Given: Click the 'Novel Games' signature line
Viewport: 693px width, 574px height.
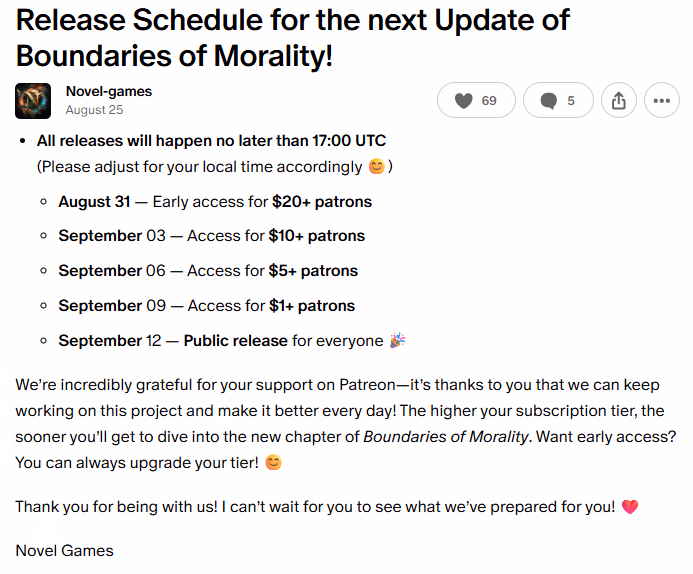Looking at the screenshot, I should click(65, 551).
